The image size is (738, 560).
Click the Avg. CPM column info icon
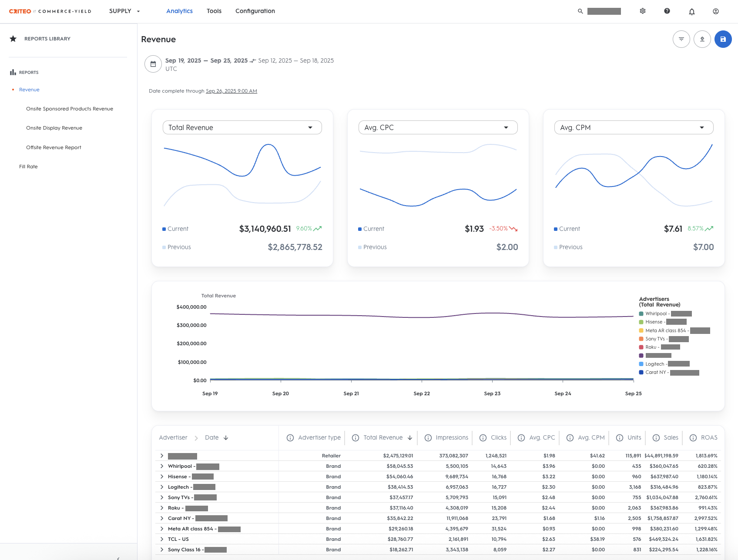coord(570,438)
